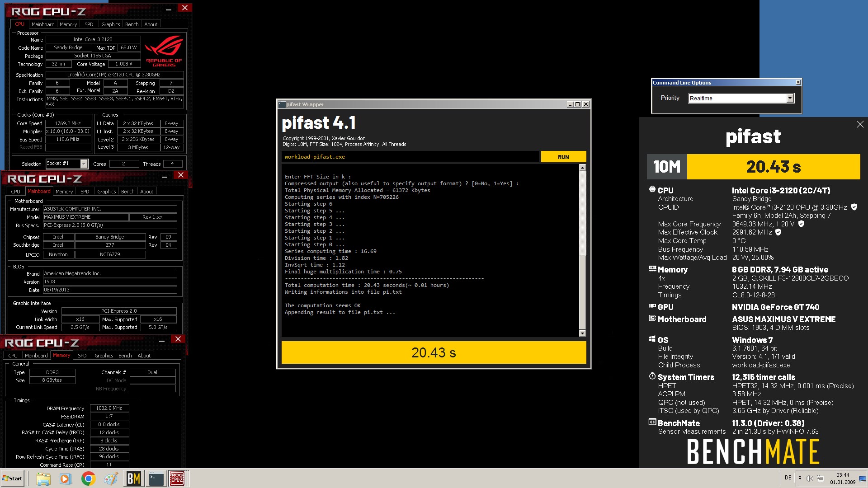
Task: Click the BenchMate version icon in result panel
Action: (652, 422)
